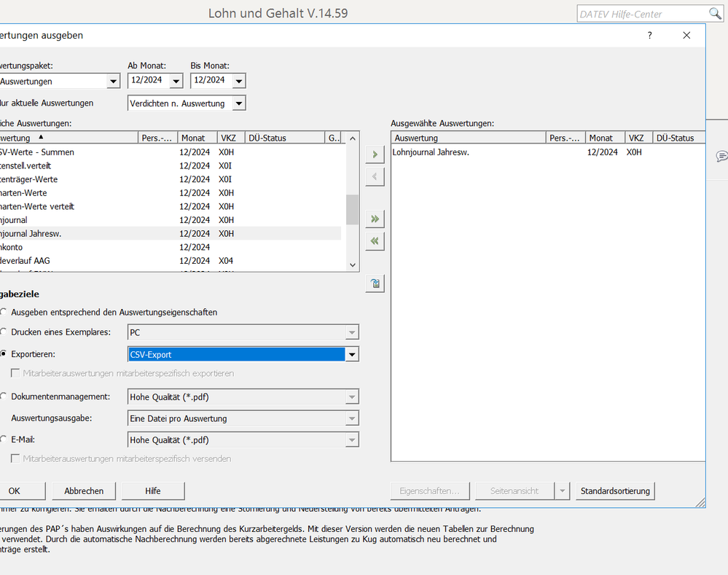Viewport: 728px width, 575px height.
Task: Add selected Auswertung with single right arrow
Action: 375,154
